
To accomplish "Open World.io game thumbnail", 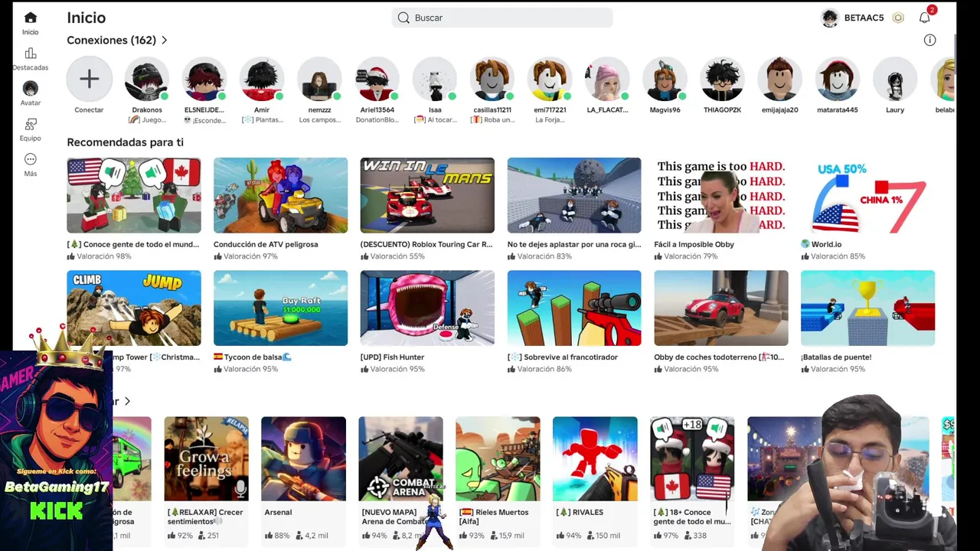I will [x=867, y=195].
